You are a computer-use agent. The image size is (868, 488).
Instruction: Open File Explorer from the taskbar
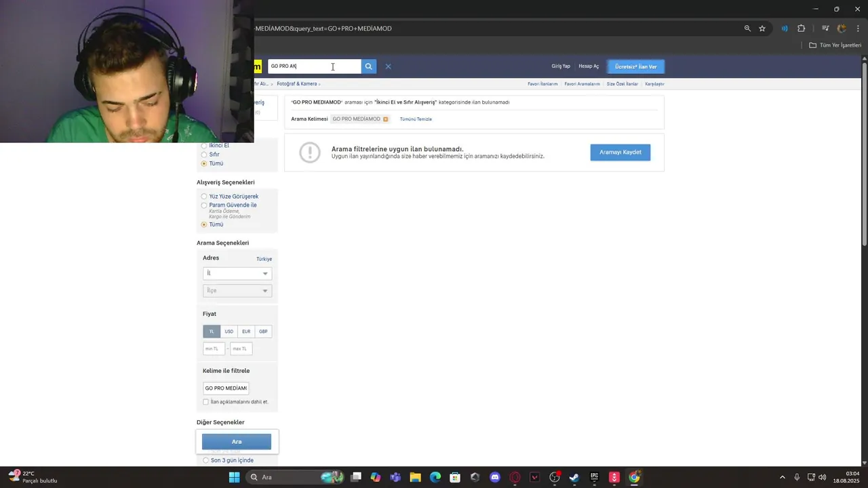(415, 477)
